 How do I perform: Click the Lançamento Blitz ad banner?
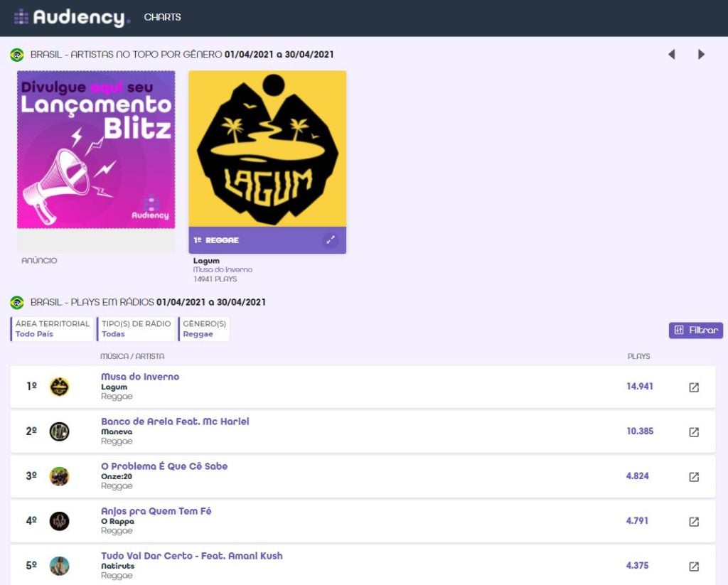[96, 150]
